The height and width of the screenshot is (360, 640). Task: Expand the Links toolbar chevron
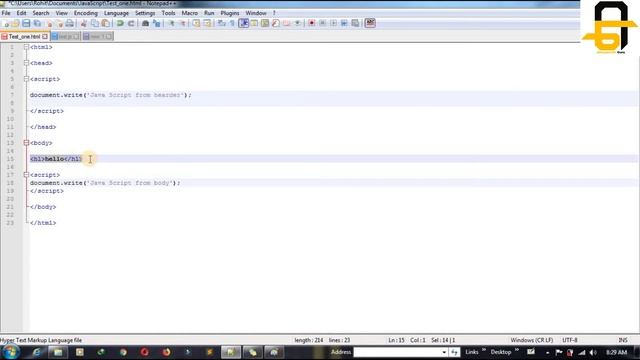pos(484,350)
